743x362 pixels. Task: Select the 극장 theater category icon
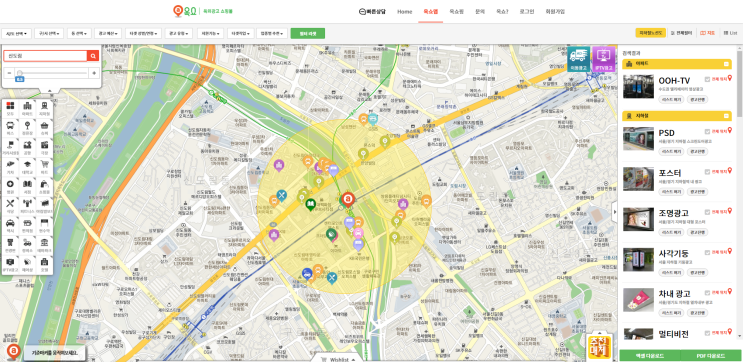coord(45,147)
